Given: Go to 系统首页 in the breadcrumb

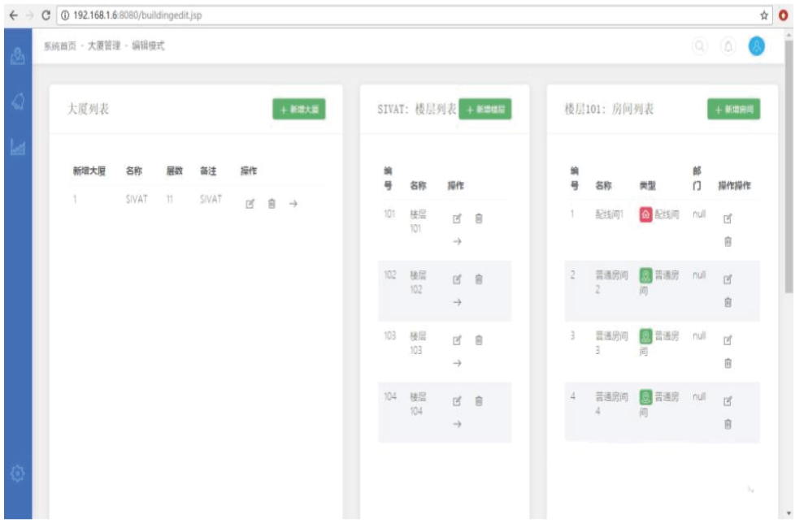Looking at the screenshot, I should pos(59,46).
